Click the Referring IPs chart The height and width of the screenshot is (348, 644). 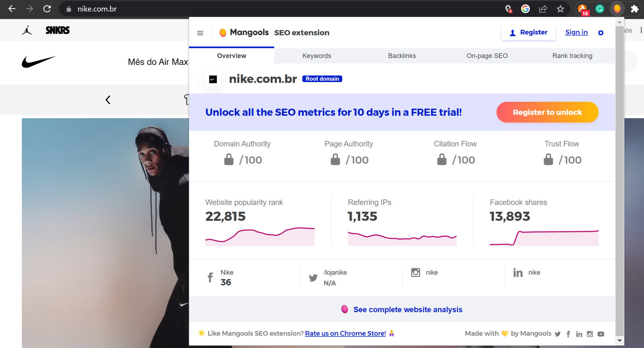point(402,238)
